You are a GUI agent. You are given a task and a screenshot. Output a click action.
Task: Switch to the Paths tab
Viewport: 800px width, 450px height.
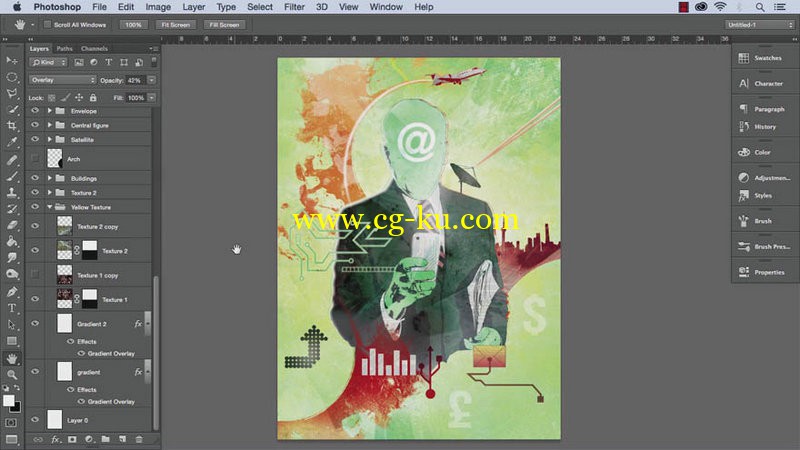point(65,48)
